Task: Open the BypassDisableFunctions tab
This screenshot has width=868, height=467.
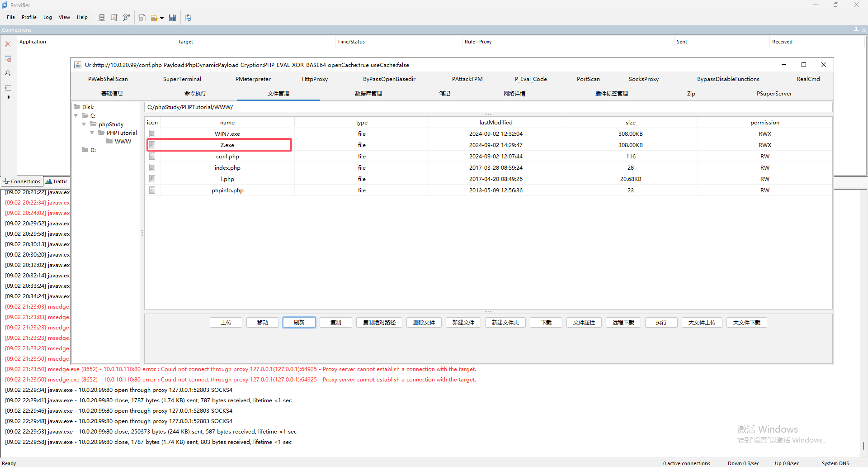Action: pos(728,79)
